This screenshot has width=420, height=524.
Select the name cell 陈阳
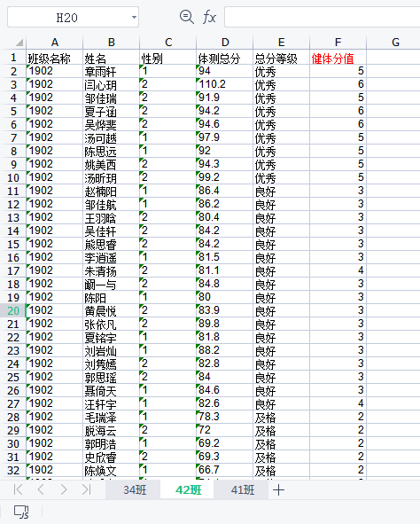(111, 297)
